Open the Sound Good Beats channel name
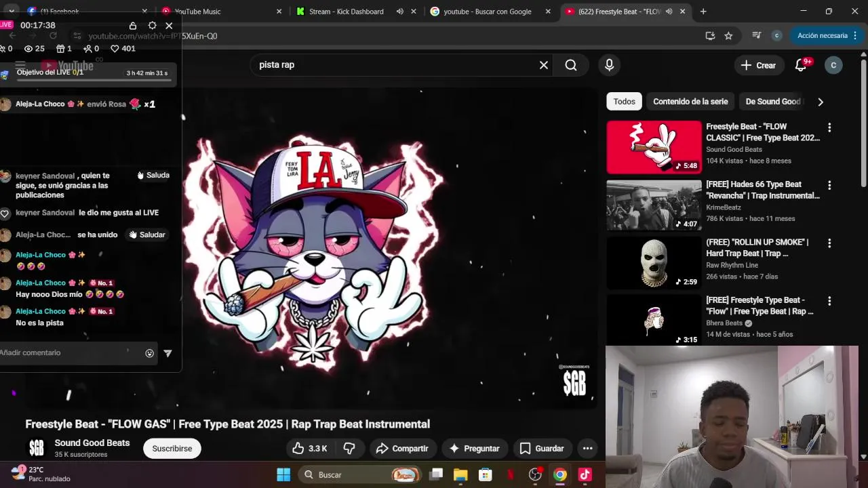This screenshot has width=868, height=488. [x=92, y=443]
